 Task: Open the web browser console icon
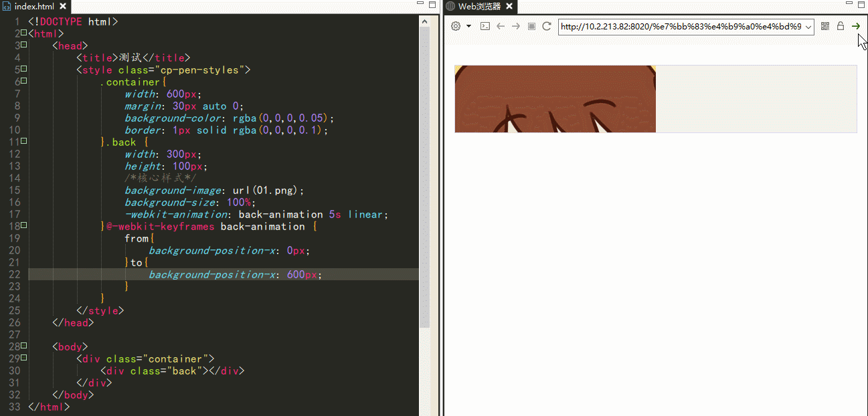coord(485,26)
